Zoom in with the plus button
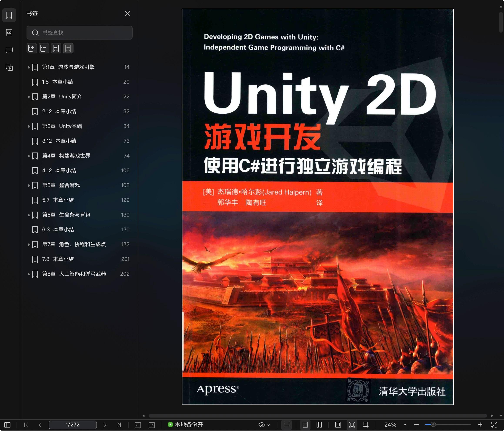504x431 pixels. (x=480, y=425)
